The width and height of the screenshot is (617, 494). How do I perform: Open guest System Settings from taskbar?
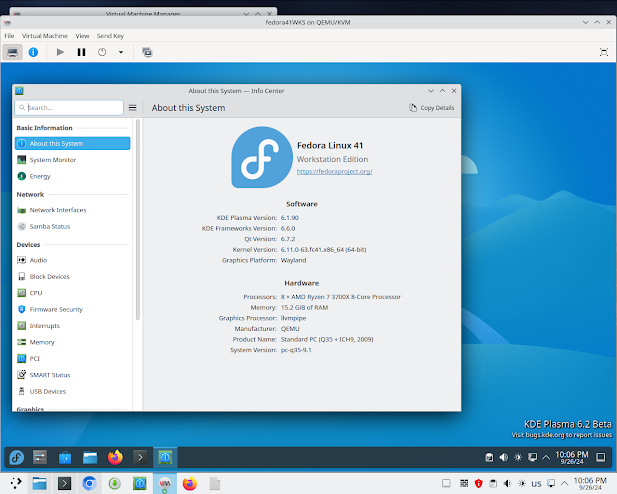40,457
